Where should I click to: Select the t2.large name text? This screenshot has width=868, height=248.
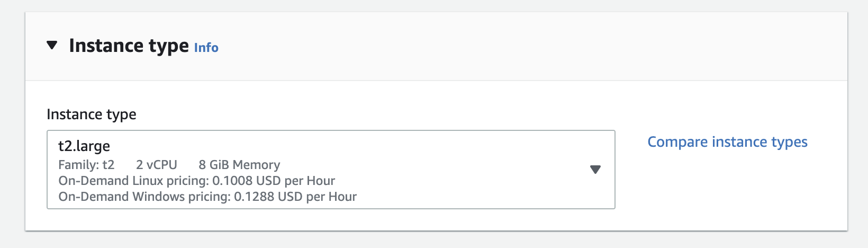click(x=84, y=146)
